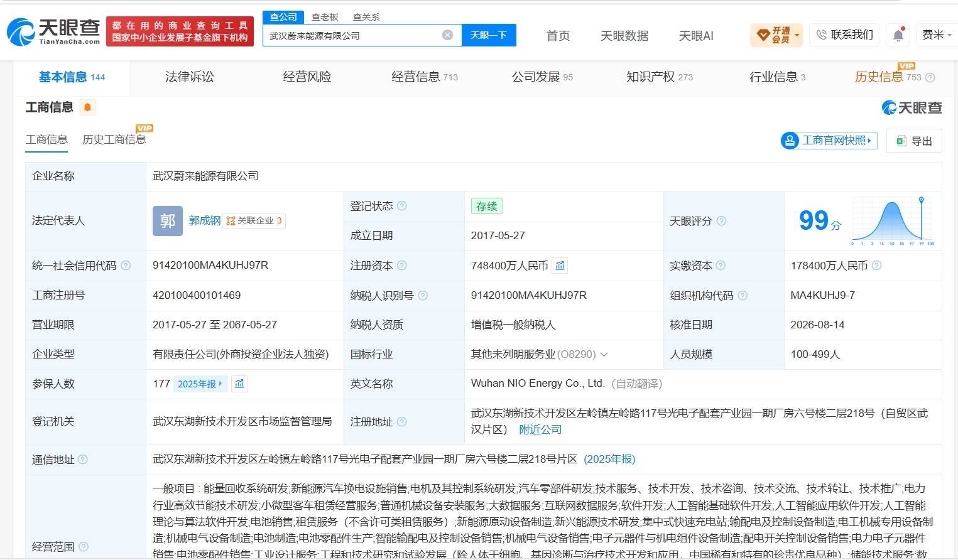The height and width of the screenshot is (560, 958).
Task: Click the TianYanCha logo at top left
Action: pos(53,31)
